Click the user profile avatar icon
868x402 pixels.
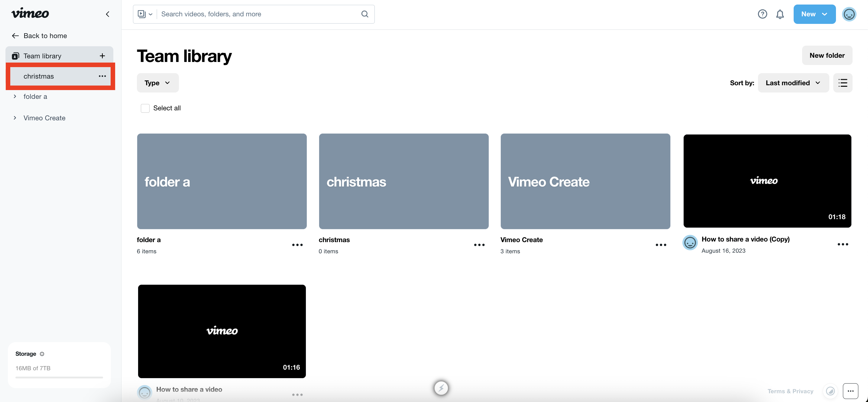tap(850, 14)
